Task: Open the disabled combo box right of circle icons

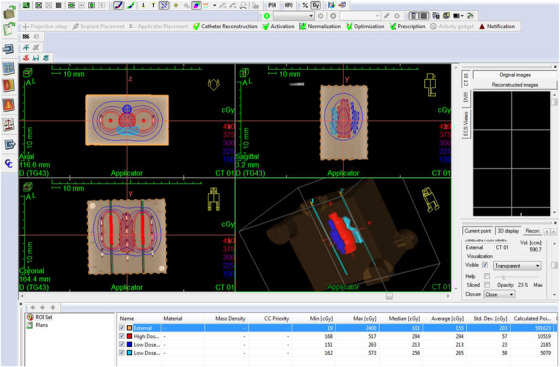Action: coord(360,16)
